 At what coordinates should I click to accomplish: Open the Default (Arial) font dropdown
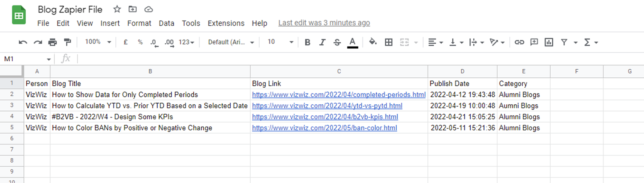tap(231, 42)
